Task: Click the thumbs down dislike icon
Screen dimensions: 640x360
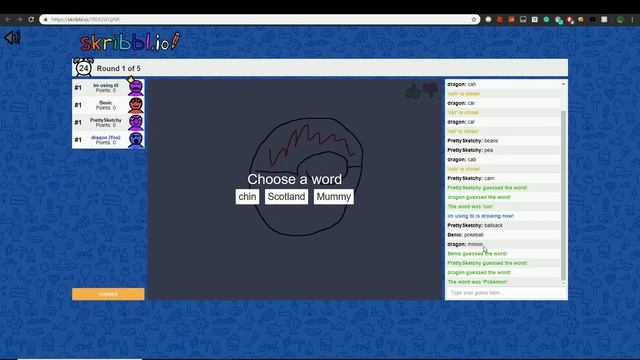Action: (430, 90)
